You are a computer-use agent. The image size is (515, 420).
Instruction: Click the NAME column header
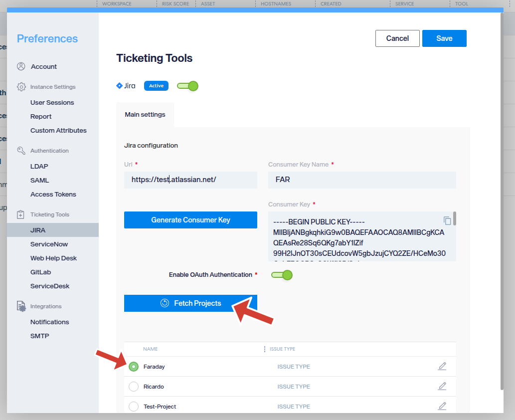151,349
